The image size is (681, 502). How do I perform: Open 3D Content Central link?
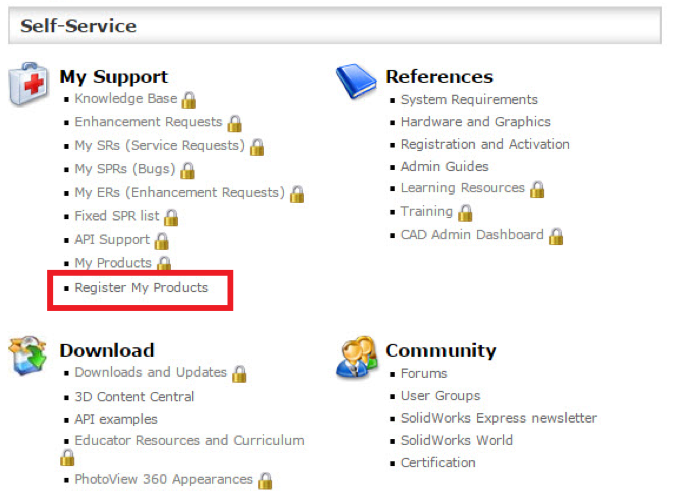point(134,397)
